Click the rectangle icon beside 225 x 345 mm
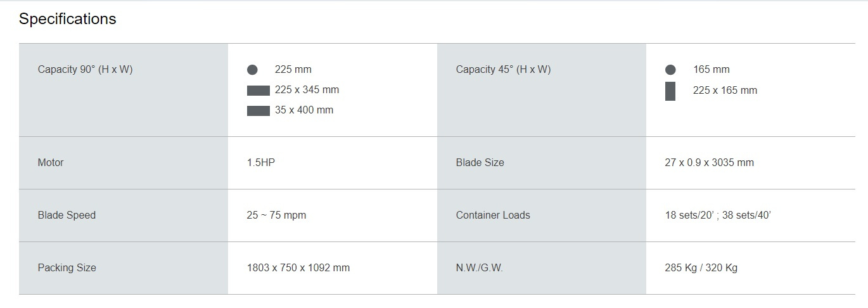Viewport: 868px width, 308px height. point(258,91)
